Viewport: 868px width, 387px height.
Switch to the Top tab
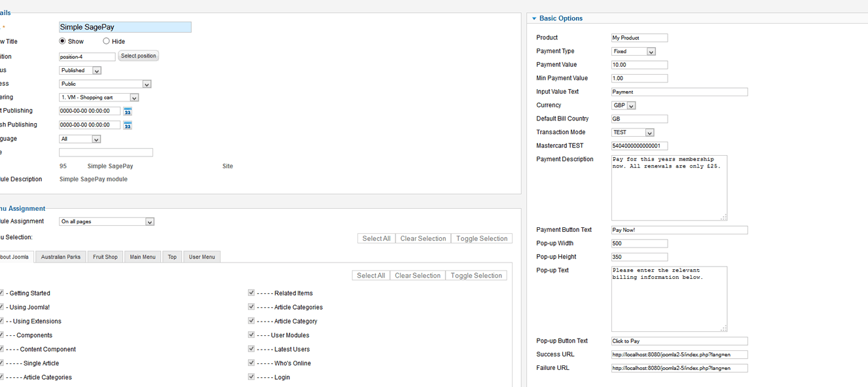point(172,257)
